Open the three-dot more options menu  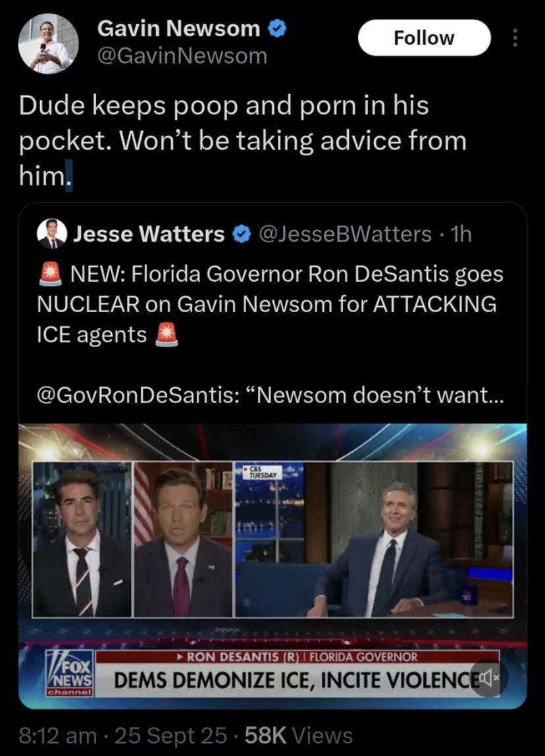coord(515,38)
